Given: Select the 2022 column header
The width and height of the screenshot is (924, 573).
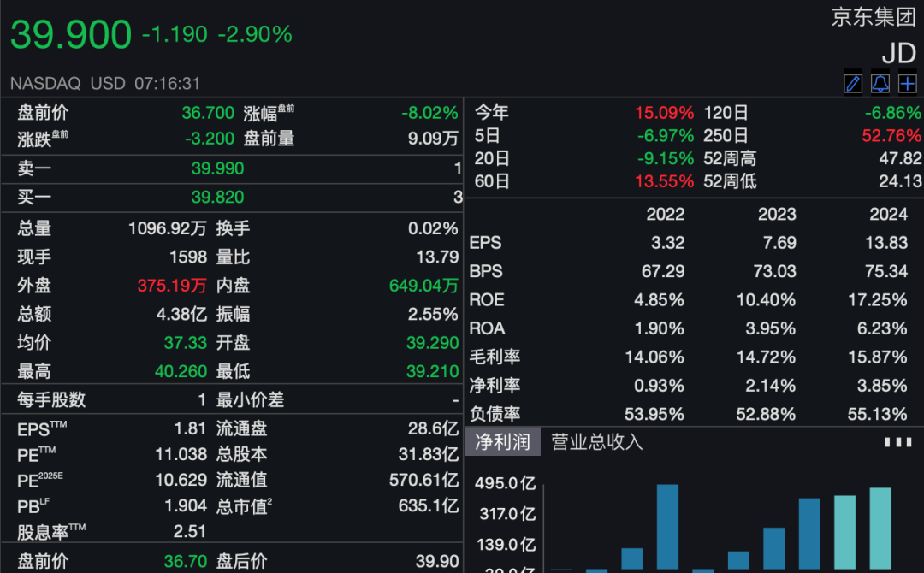Looking at the screenshot, I should pos(665,215).
